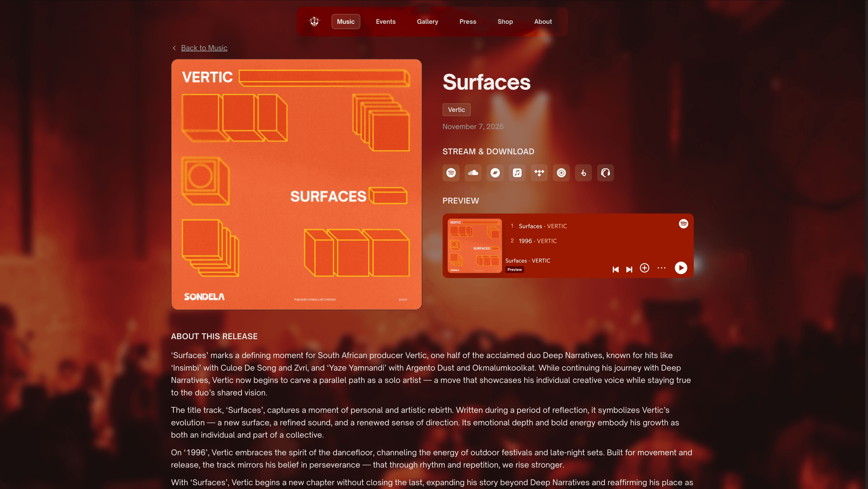Open the Bandcamp link icon

point(495,173)
